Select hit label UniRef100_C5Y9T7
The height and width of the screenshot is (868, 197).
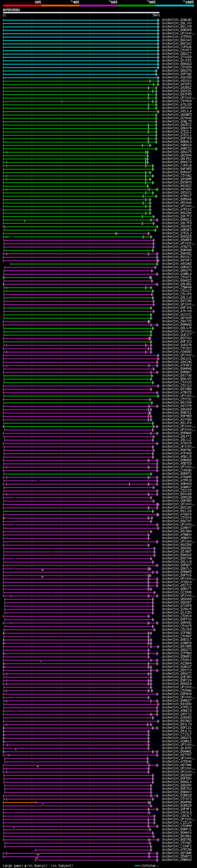177,50
